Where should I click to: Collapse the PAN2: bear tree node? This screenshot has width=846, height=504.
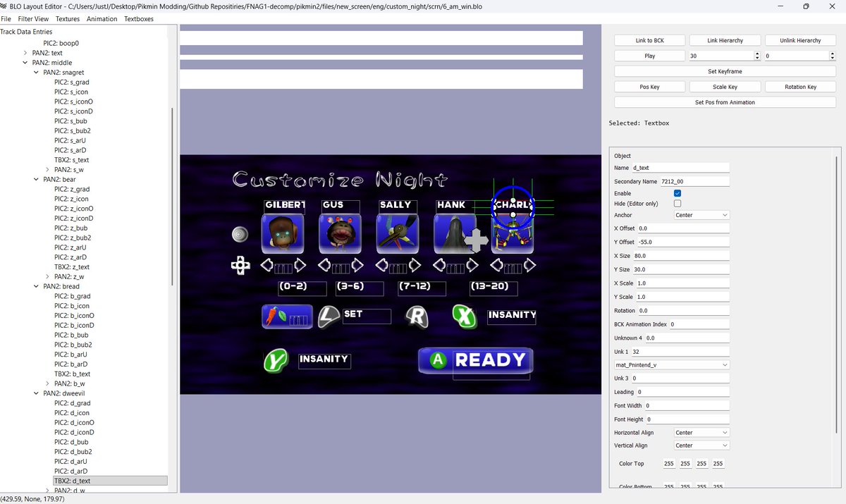[37, 180]
